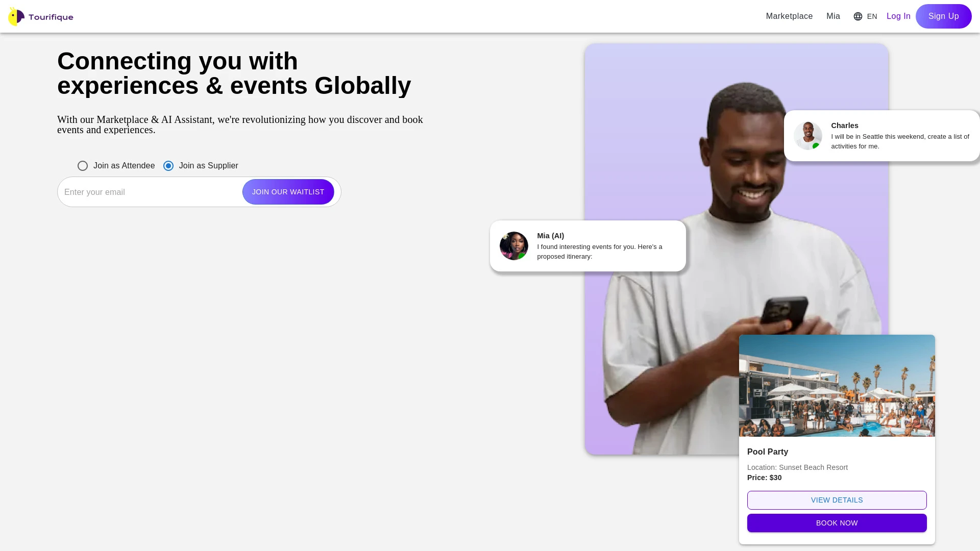Select the Join as Supplier radio button
This screenshot has height=551, width=980.
[x=168, y=165]
